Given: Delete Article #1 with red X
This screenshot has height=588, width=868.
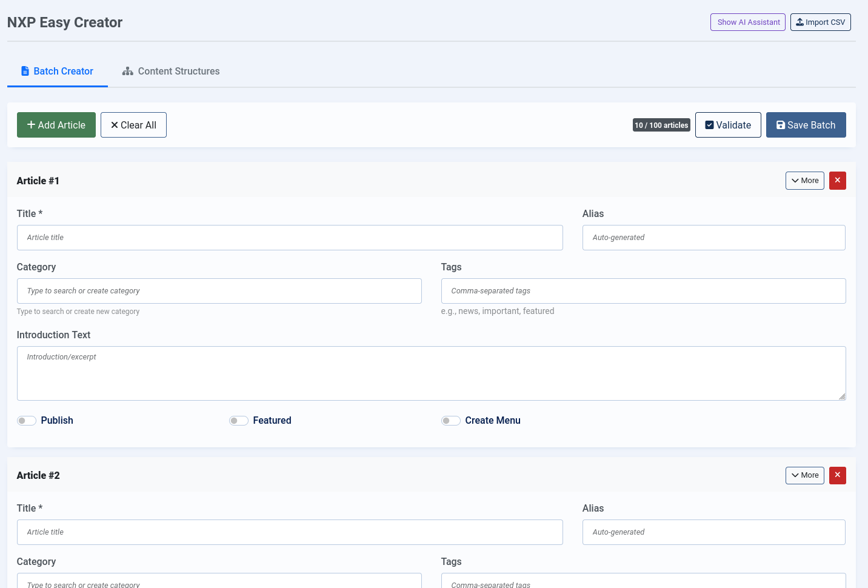Looking at the screenshot, I should coord(837,181).
